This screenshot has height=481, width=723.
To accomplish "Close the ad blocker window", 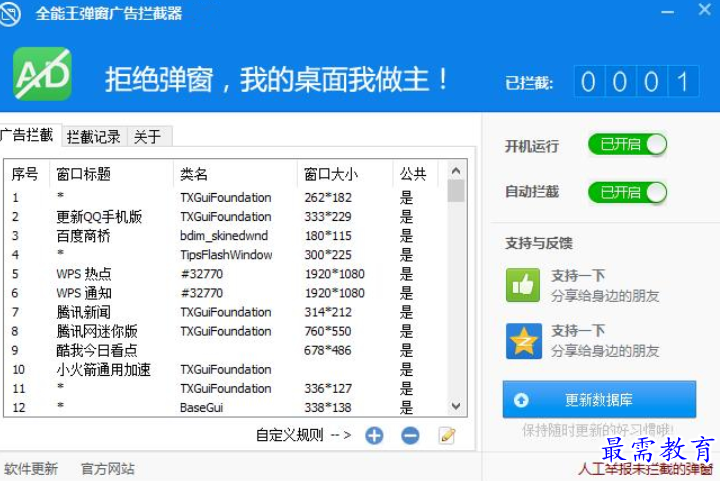I will click(x=705, y=9).
